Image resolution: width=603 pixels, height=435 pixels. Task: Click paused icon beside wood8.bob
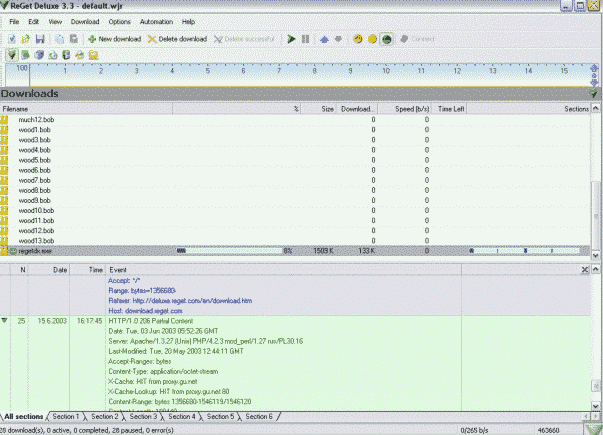[x=4, y=190]
